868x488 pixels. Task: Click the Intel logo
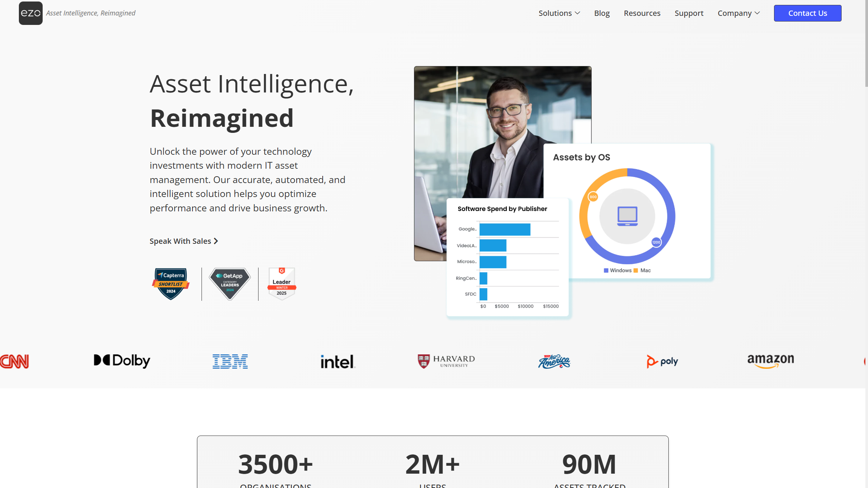click(x=338, y=362)
